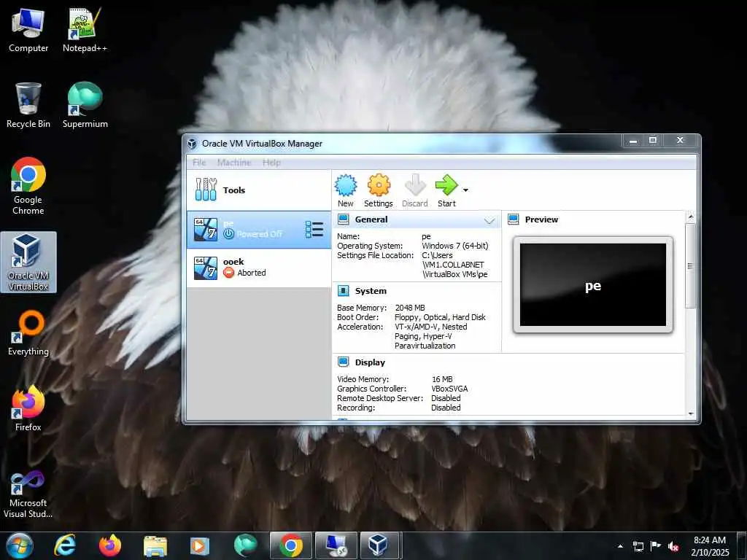Switch to the VirtualBox taskbar button

tap(379, 545)
